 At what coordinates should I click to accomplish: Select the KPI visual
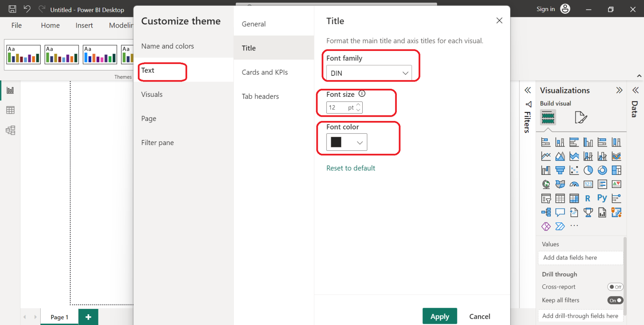616,185
